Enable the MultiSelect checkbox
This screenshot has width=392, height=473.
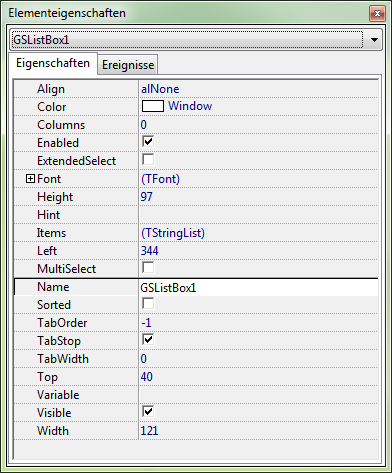click(x=148, y=268)
